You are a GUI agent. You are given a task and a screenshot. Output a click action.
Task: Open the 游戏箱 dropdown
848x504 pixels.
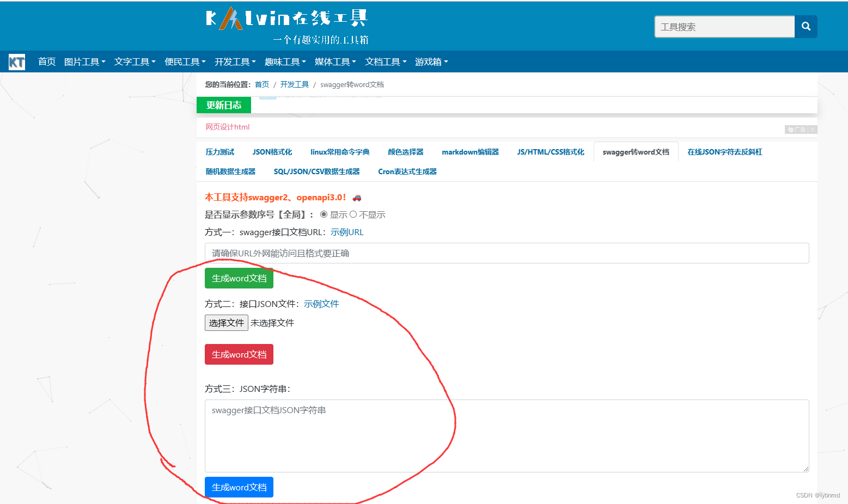click(x=431, y=62)
